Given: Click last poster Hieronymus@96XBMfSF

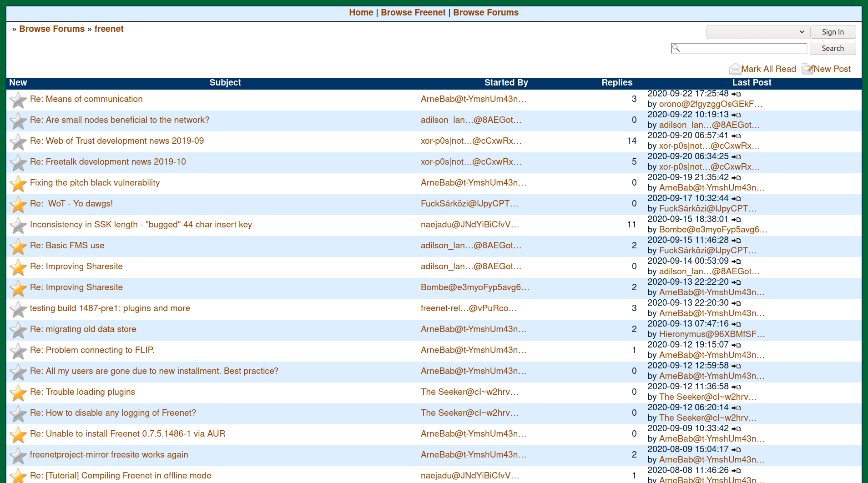Looking at the screenshot, I should (x=712, y=334).
